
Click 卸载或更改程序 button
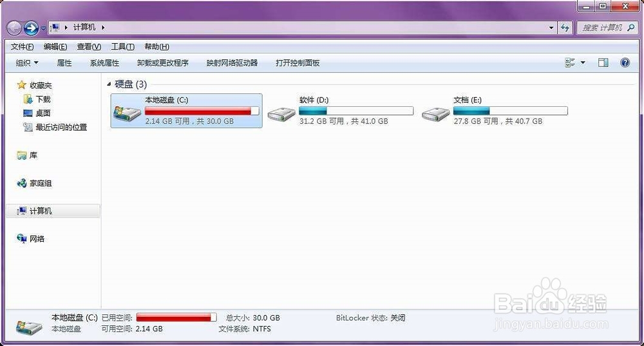[163, 63]
